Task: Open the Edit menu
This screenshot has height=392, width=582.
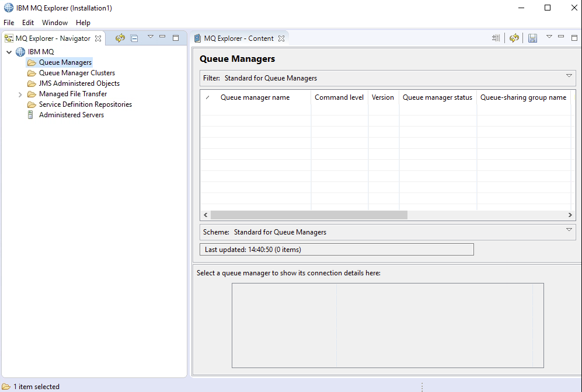Action: 28,23
